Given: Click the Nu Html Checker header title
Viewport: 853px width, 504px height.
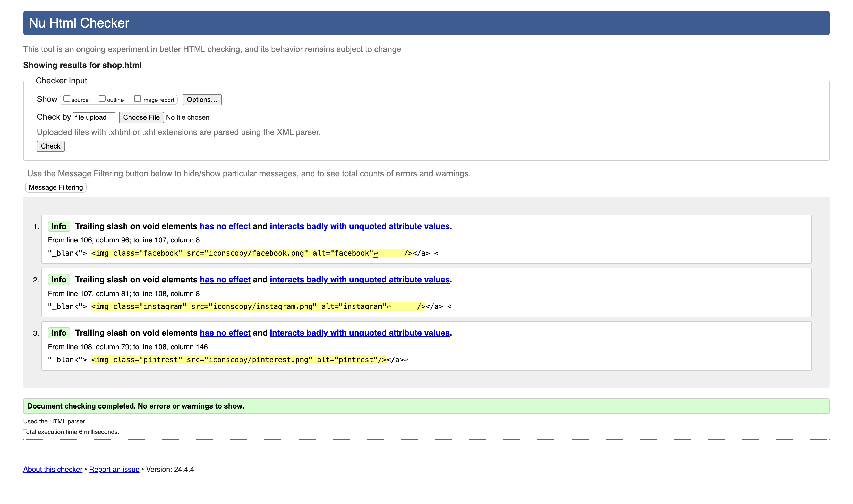Looking at the screenshot, I should (x=79, y=23).
